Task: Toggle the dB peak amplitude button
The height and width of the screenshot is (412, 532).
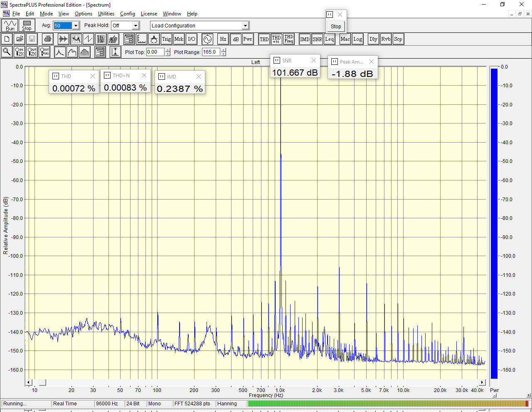Action: 236,39
